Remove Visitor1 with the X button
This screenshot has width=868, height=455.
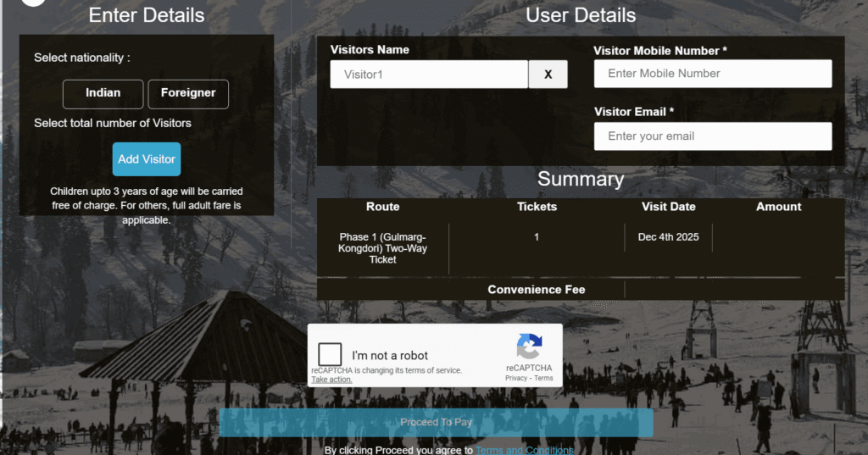tap(548, 75)
